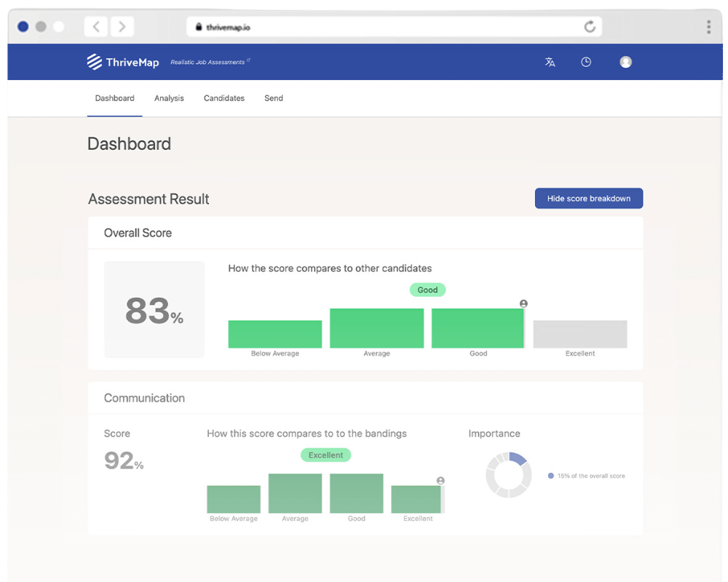Click 'How this score compares to to the bandings'
The width and height of the screenshot is (728, 582).
tap(307, 434)
